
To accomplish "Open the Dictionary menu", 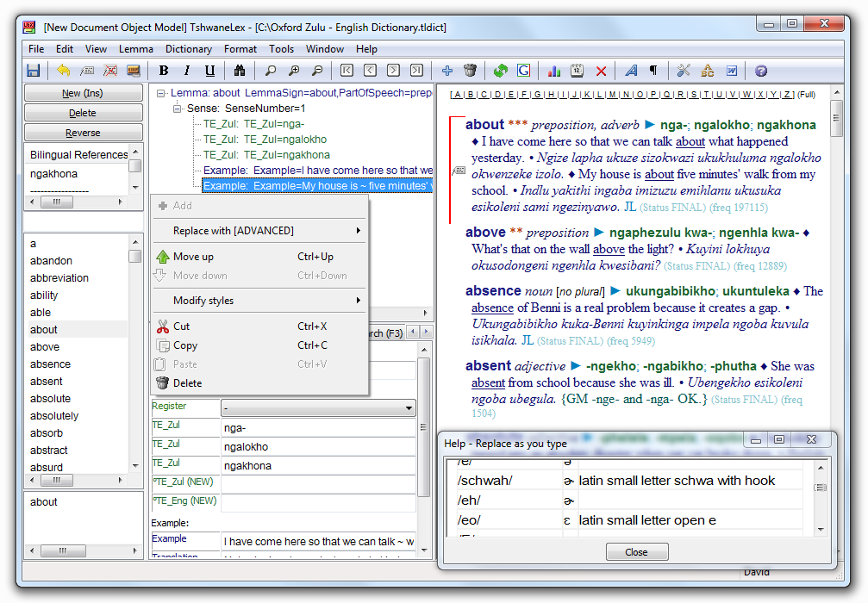I will (189, 49).
